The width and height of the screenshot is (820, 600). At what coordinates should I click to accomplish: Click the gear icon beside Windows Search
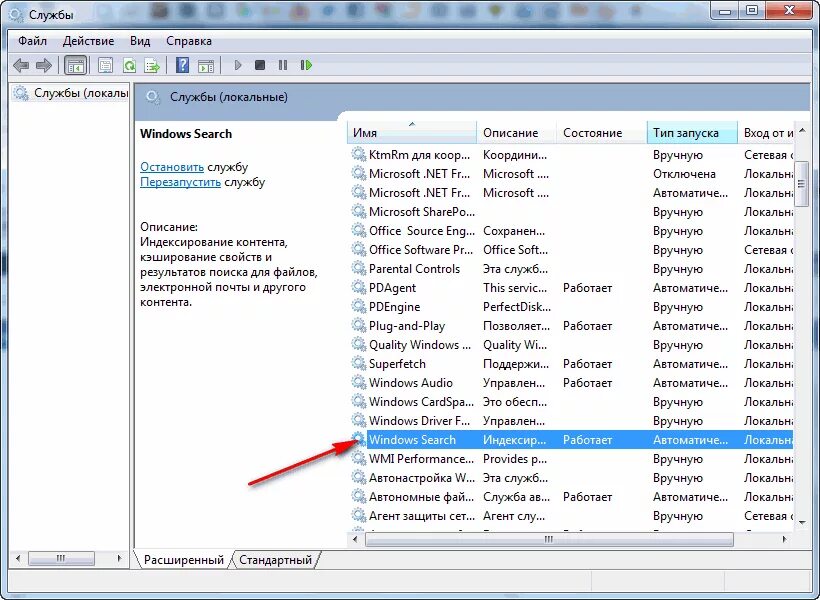(358, 439)
